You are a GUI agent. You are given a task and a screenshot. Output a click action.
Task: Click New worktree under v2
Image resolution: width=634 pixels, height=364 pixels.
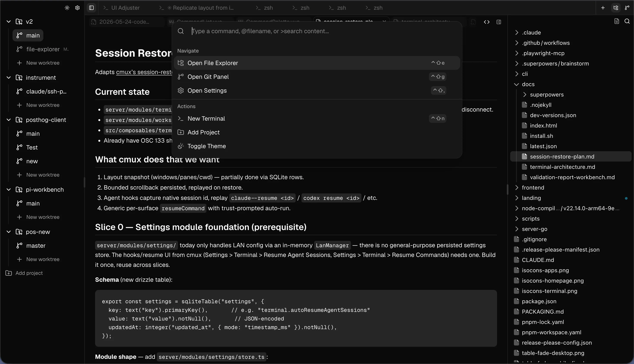click(38, 63)
